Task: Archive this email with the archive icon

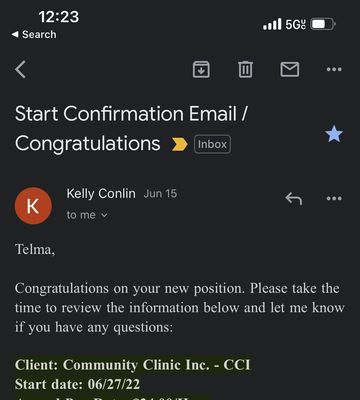Action: click(x=201, y=70)
